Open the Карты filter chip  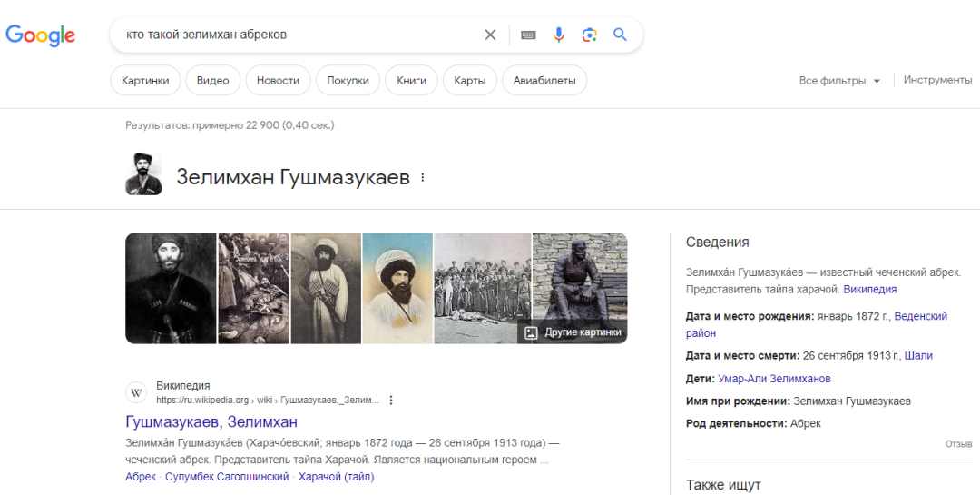pyautogui.click(x=469, y=81)
